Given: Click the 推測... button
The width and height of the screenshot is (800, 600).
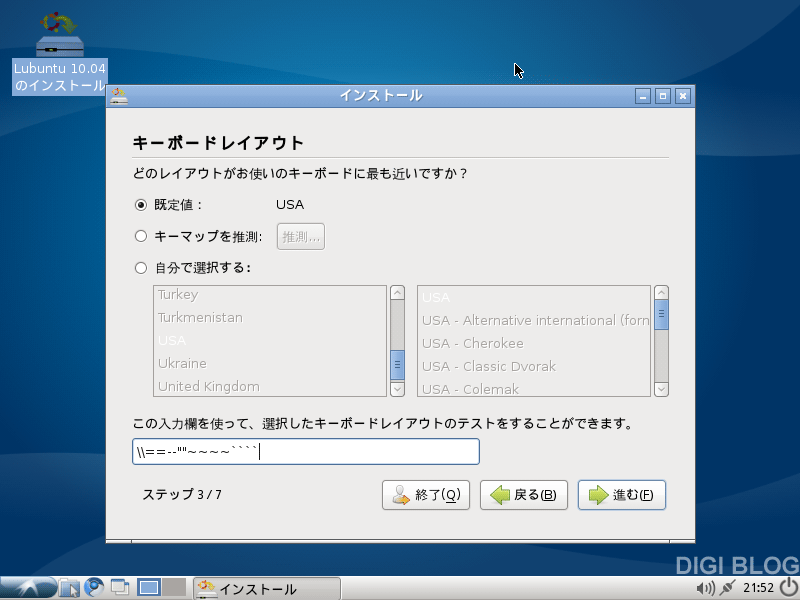Looking at the screenshot, I should coord(301,237).
